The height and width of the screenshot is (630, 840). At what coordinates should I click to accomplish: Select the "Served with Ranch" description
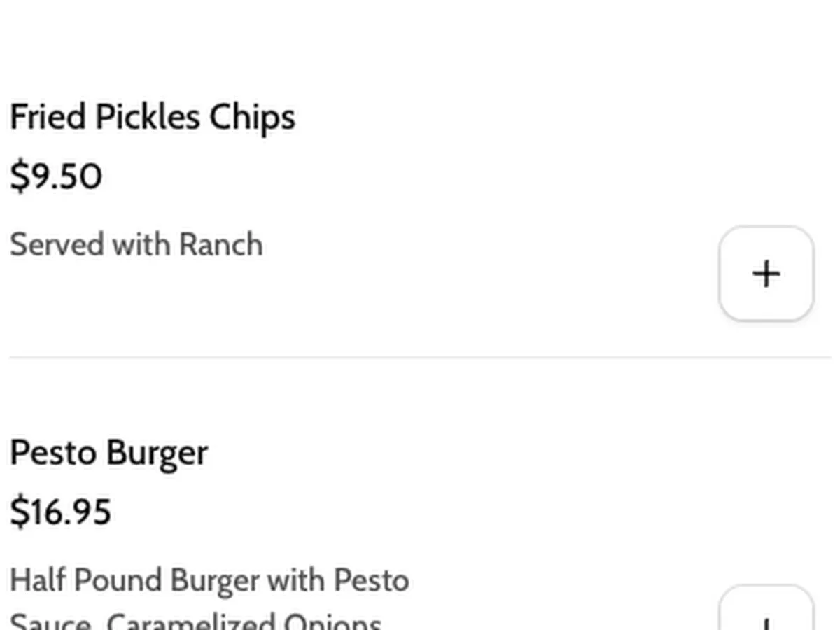tap(136, 245)
